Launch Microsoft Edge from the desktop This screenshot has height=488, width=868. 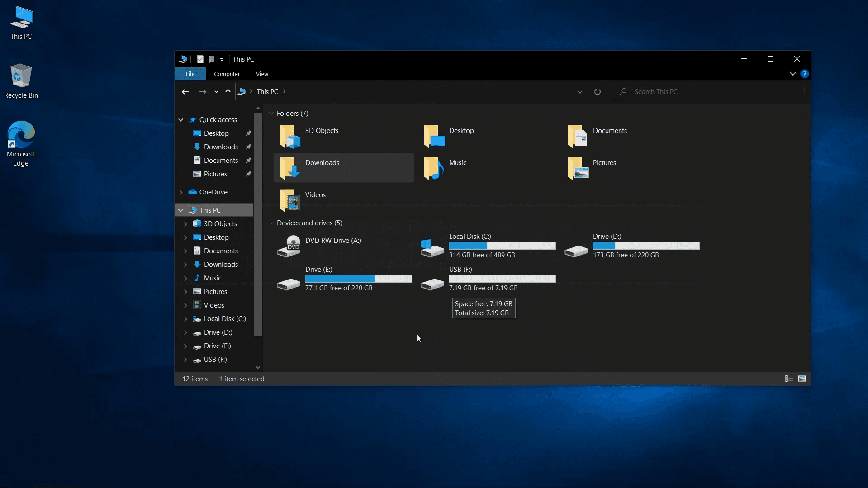(21, 143)
